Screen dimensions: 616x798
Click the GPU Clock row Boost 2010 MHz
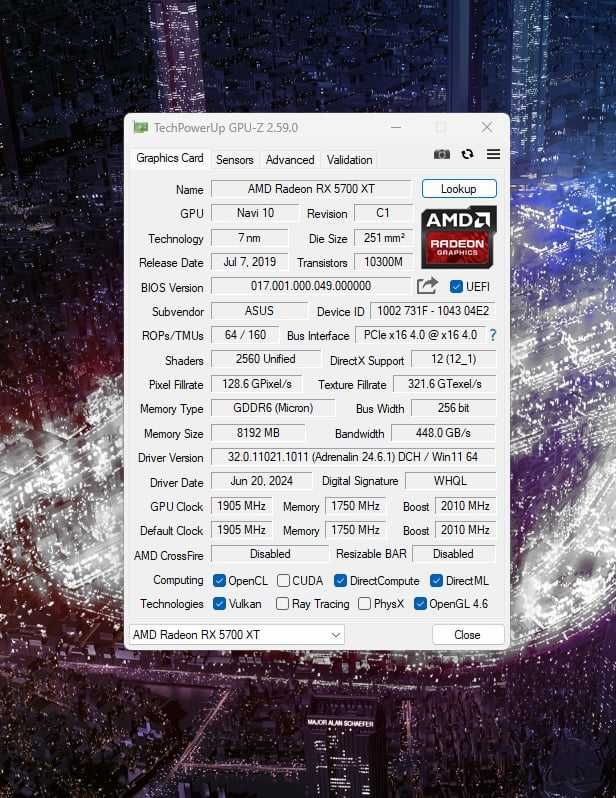click(465, 506)
